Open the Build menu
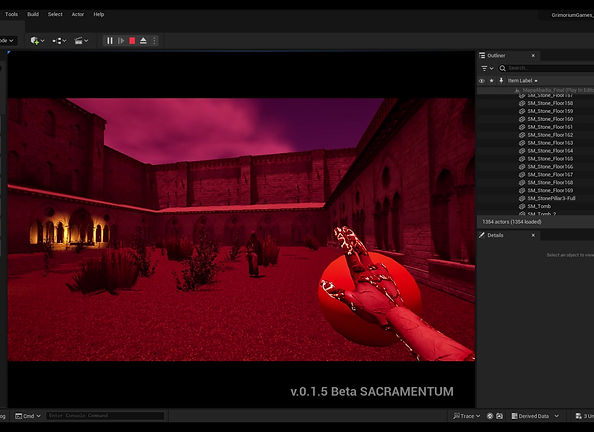 (x=33, y=14)
